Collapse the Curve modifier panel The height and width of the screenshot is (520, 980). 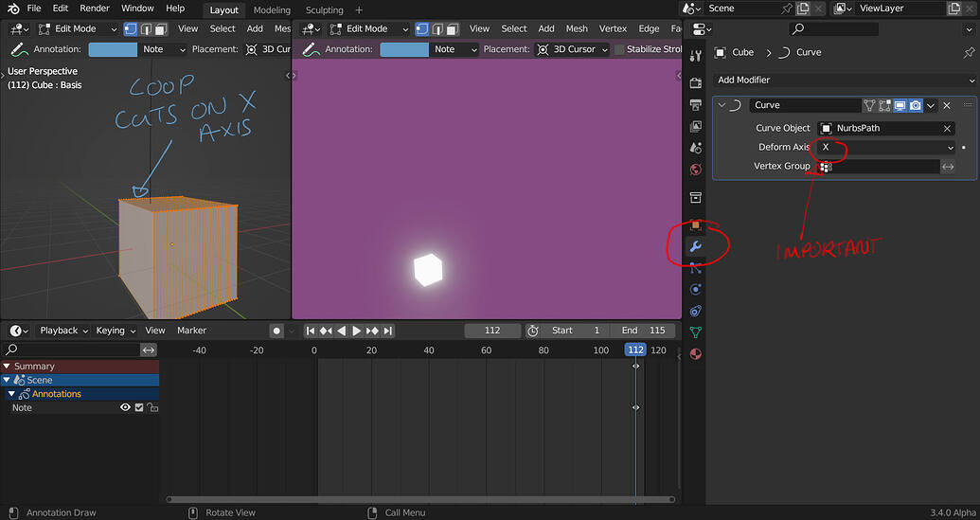(x=722, y=106)
